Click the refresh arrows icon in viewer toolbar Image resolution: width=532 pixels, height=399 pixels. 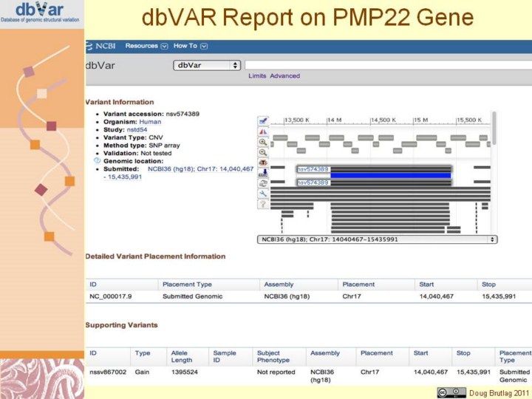pyautogui.click(x=262, y=183)
